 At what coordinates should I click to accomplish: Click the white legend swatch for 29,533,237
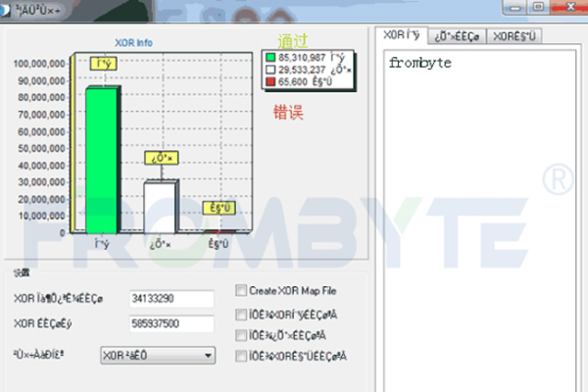(x=271, y=71)
